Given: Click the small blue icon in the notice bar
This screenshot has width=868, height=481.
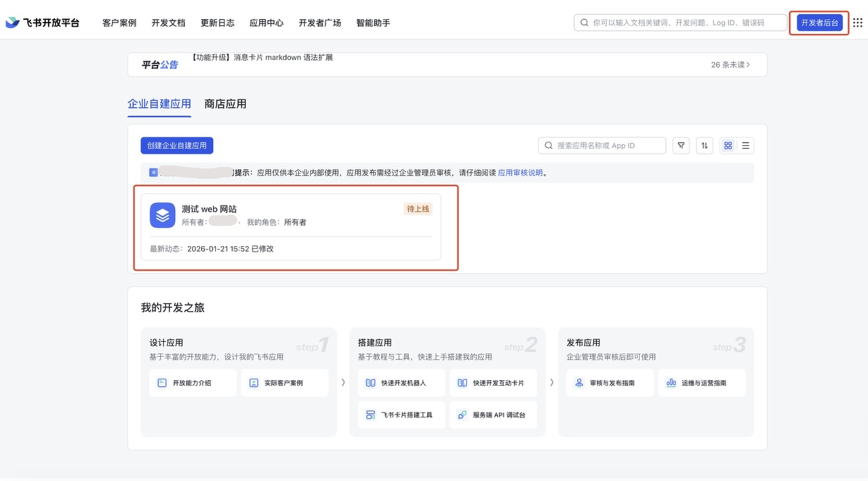Looking at the screenshot, I should [153, 173].
